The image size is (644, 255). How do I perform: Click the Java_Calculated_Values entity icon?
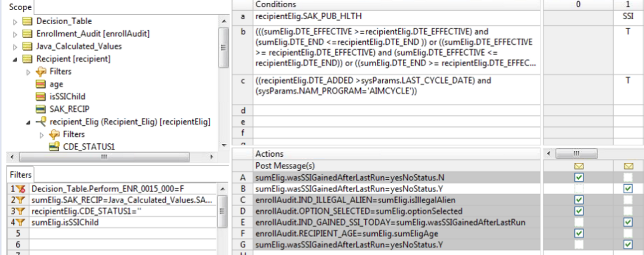click(27, 47)
